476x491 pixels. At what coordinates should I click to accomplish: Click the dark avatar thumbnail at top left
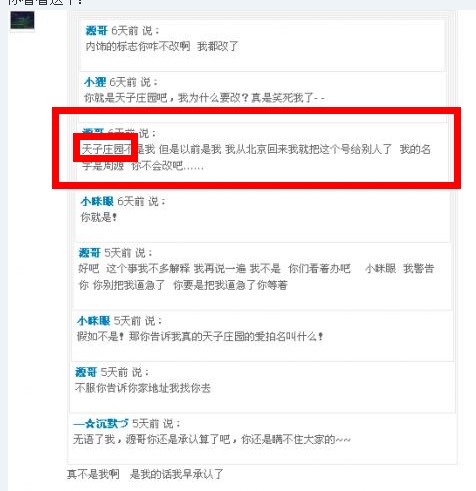tap(22, 20)
